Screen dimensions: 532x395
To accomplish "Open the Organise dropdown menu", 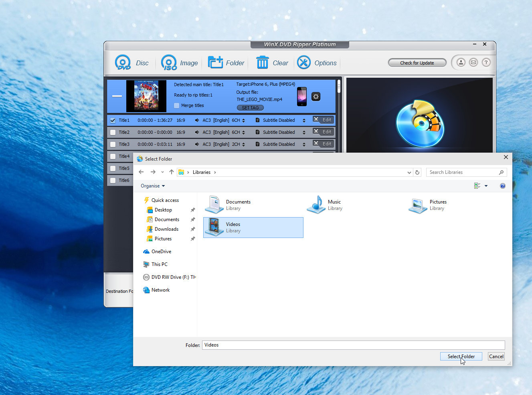I will (x=153, y=186).
